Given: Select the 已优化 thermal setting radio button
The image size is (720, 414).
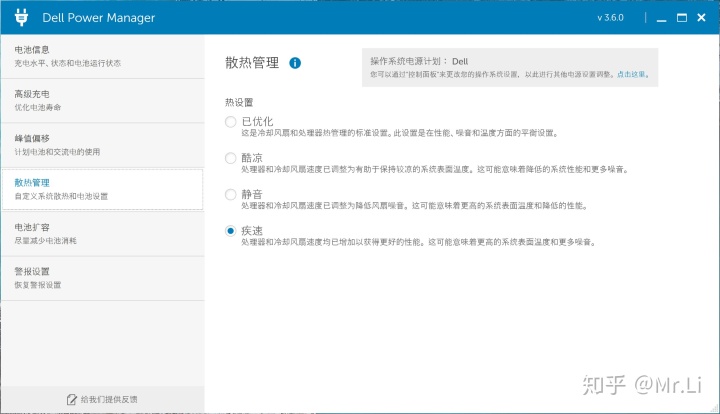Looking at the screenshot, I should click(x=231, y=122).
